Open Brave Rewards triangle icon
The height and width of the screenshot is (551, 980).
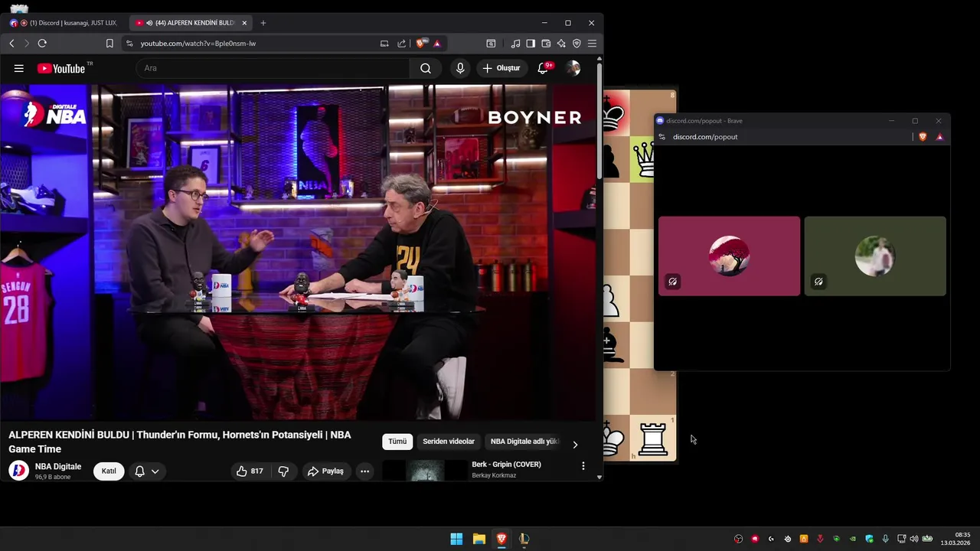coord(437,44)
